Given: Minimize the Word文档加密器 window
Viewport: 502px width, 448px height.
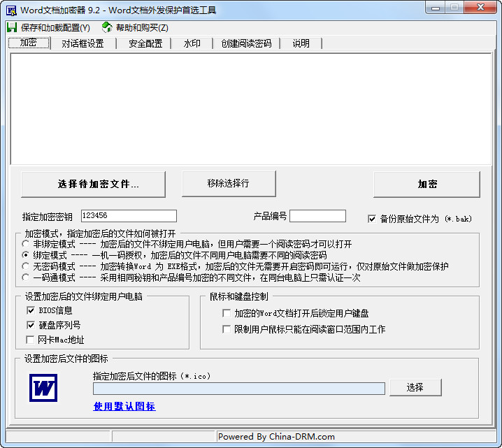Looking at the screenshot, I should point(436,8).
